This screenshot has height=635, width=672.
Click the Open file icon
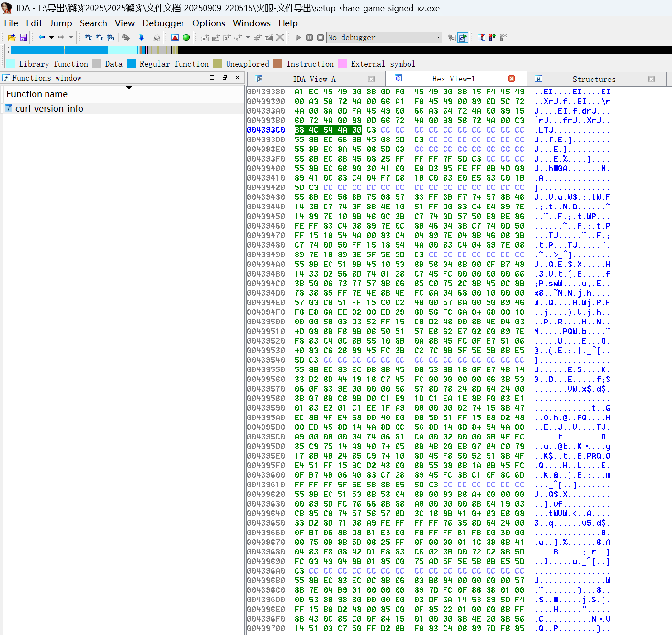click(x=12, y=37)
